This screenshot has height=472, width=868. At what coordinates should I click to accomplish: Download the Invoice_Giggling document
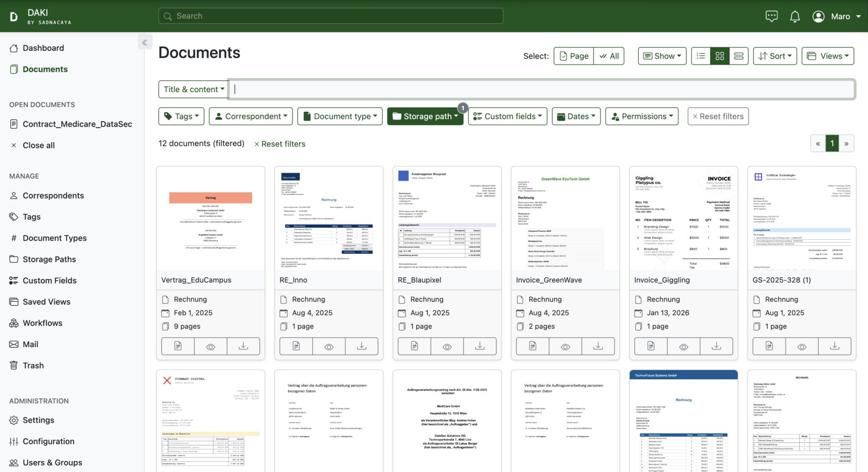pyautogui.click(x=716, y=346)
